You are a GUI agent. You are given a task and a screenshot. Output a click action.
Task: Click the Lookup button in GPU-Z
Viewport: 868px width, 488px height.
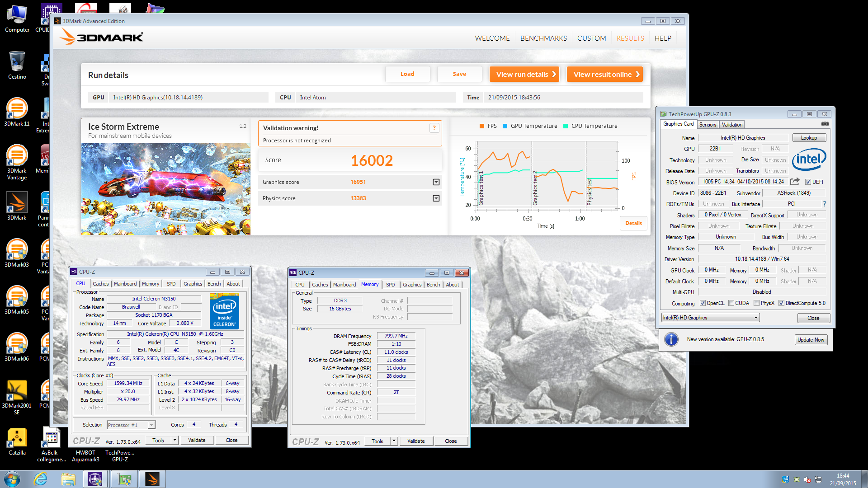pos(809,138)
